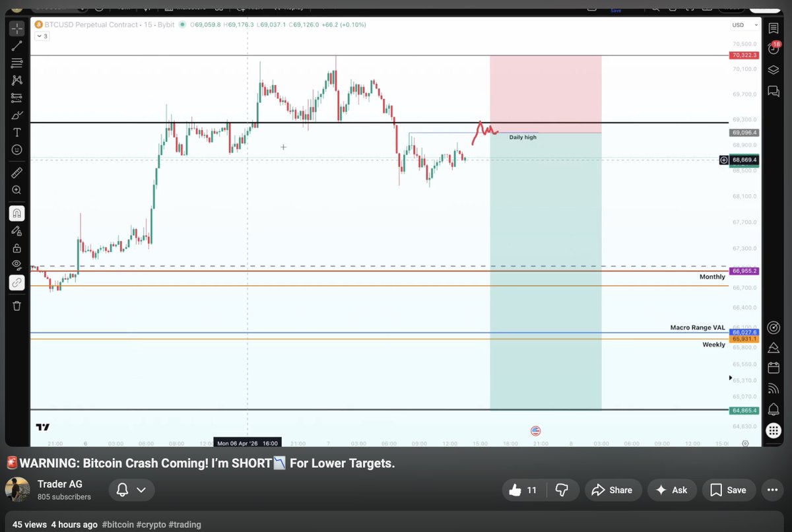Select the Emoji drawing tool
This screenshot has width=792, height=532.
click(x=17, y=150)
